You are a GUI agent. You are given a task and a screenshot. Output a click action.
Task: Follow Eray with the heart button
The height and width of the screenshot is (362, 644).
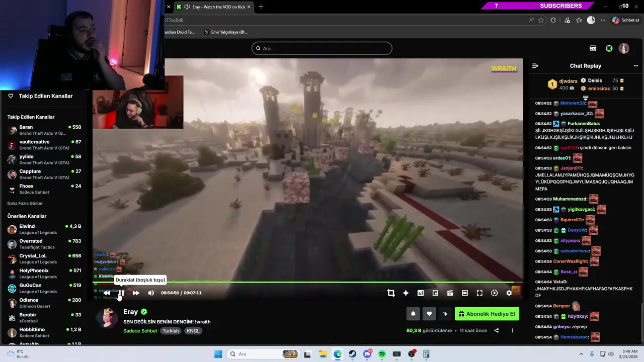(x=429, y=314)
